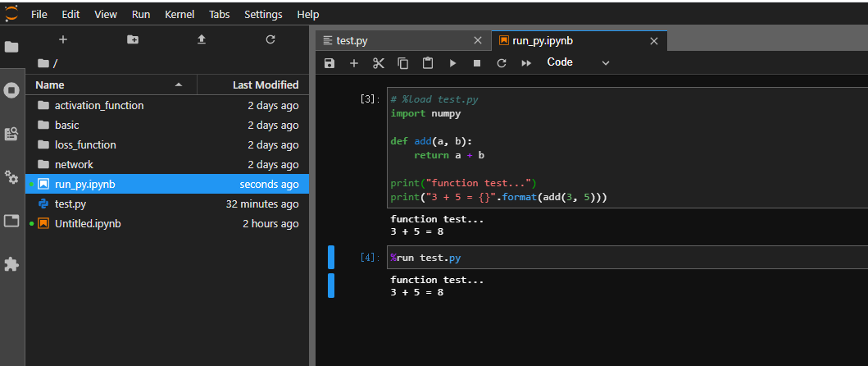Refresh the file list
The height and width of the screenshot is (366, 868).
pyautogui.click(x=270, y=39)
